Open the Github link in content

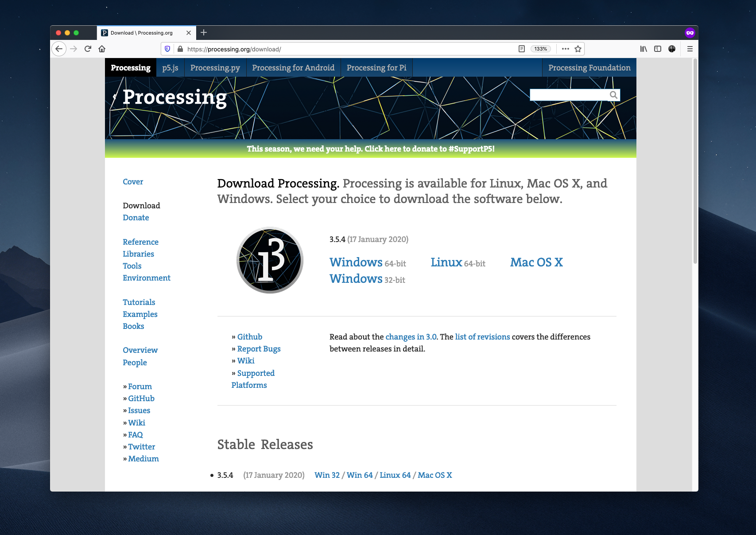pyautogui.click(x=250, y=337)
